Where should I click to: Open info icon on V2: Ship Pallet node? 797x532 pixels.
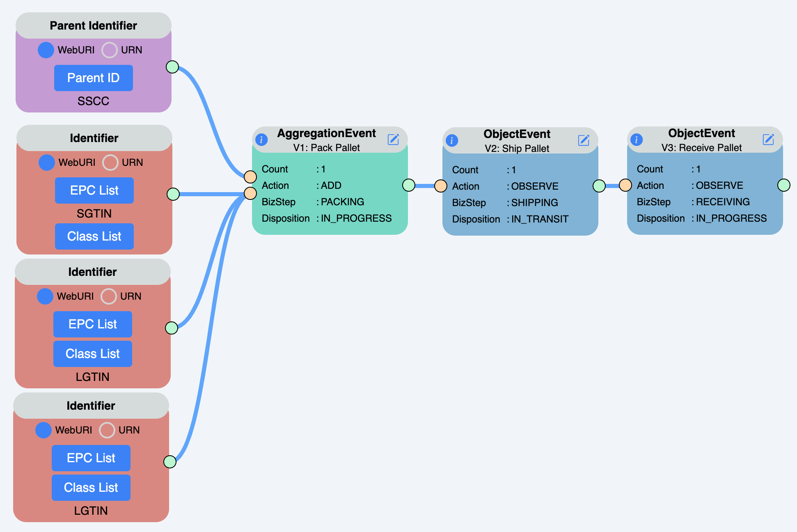tap(452, 140)
